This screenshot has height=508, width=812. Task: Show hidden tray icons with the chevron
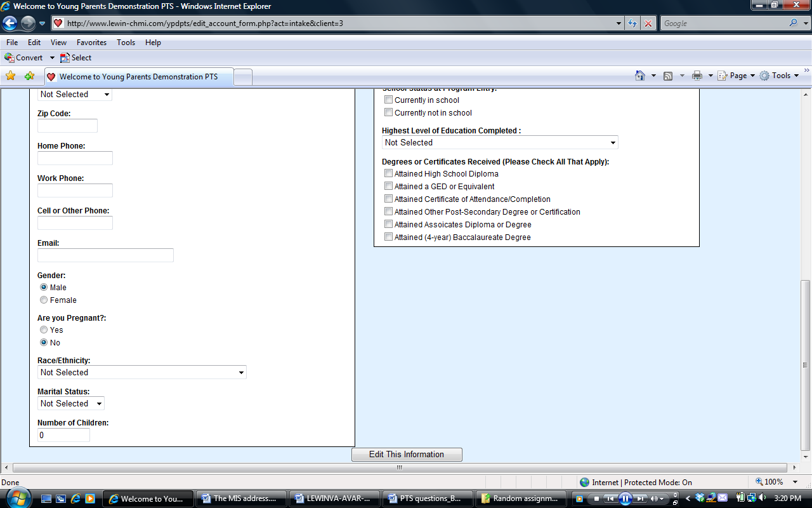point(687,498)
